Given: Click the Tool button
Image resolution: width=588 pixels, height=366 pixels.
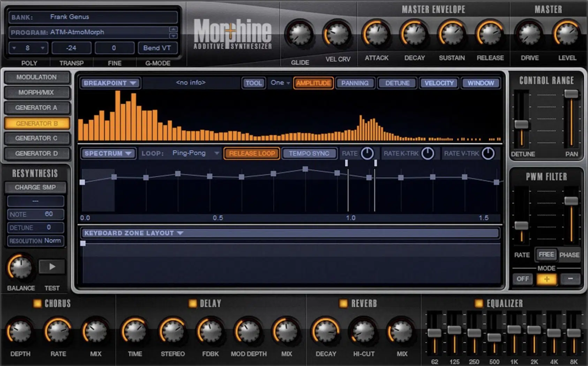Looking at the screenshot, I should (254, 83).
